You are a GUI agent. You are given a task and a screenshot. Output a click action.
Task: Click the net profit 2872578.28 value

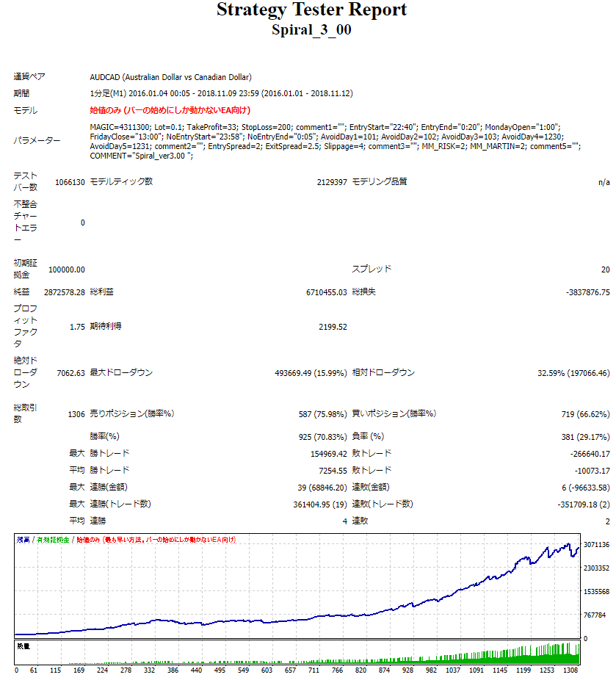point(64,292)
